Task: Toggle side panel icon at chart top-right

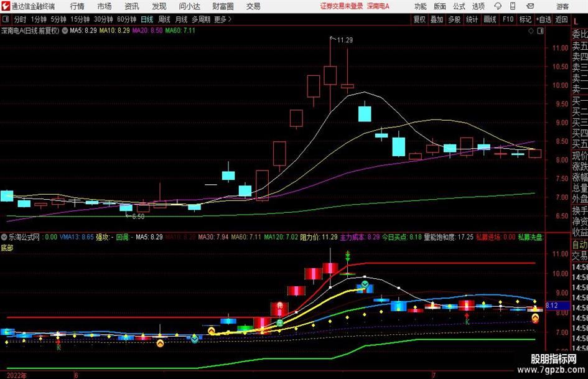Action: point(540,31)
